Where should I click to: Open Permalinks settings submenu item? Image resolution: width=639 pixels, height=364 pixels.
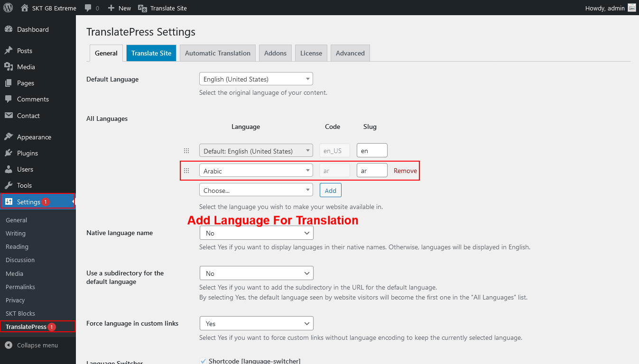click(x=20, y=287)
